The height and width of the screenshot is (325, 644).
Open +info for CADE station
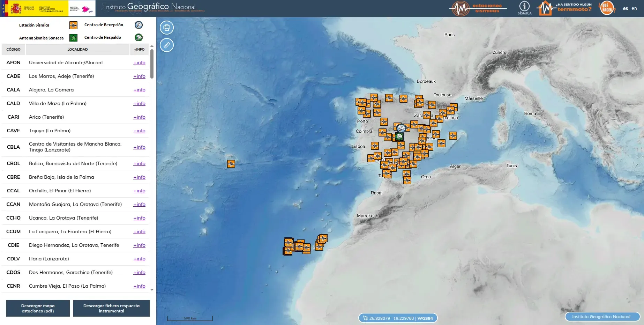click(139, 76)
